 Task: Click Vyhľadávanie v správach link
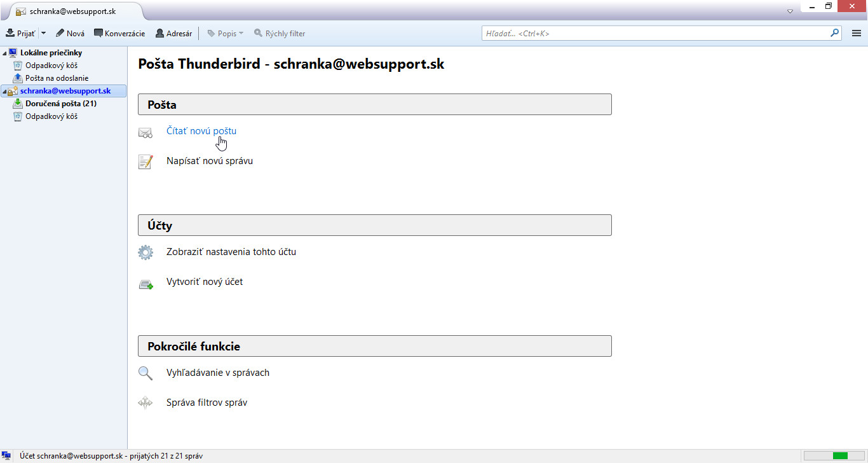pyautogui.click(x=218, y=373)
